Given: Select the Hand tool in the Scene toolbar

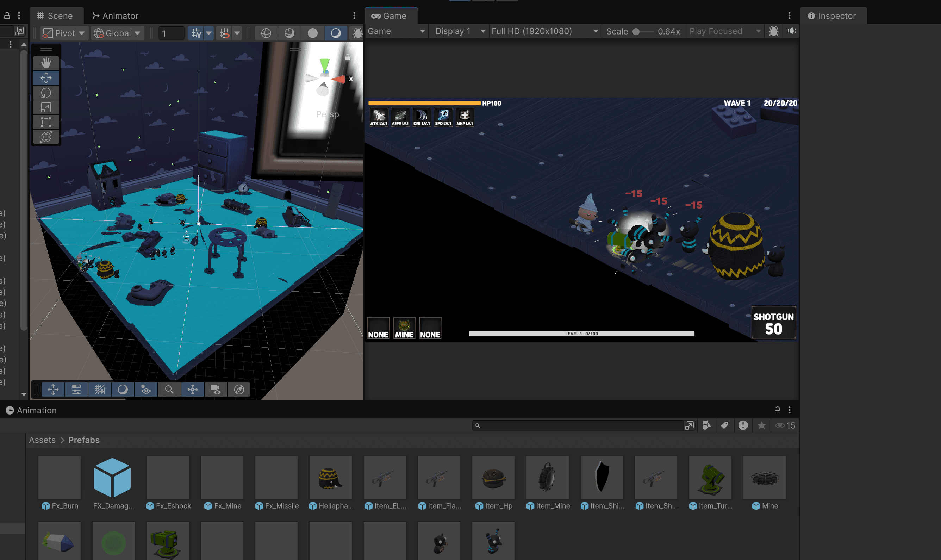Looking at the screenshot, I should [46, 63].
